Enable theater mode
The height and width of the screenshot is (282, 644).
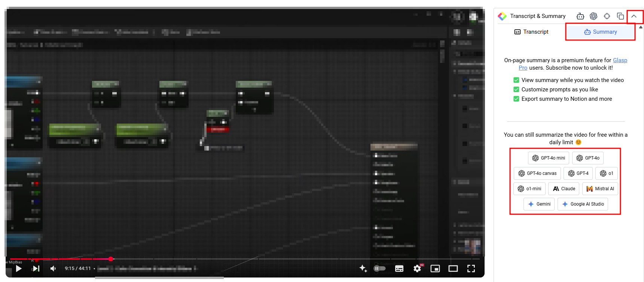click(x=453, y=269)
